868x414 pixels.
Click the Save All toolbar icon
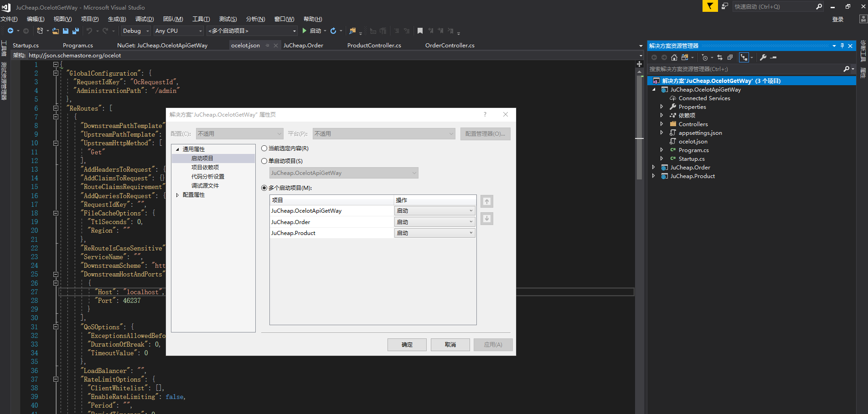[76, 31]
